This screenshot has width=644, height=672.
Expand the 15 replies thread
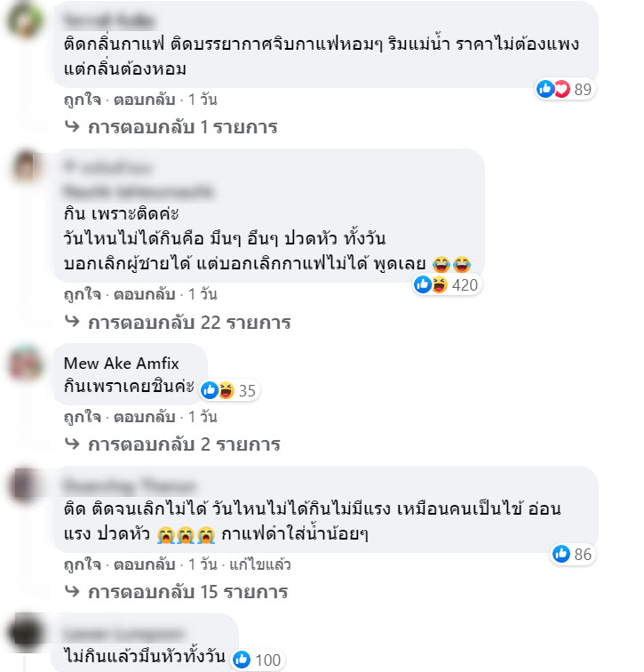[x=176, y=592]
